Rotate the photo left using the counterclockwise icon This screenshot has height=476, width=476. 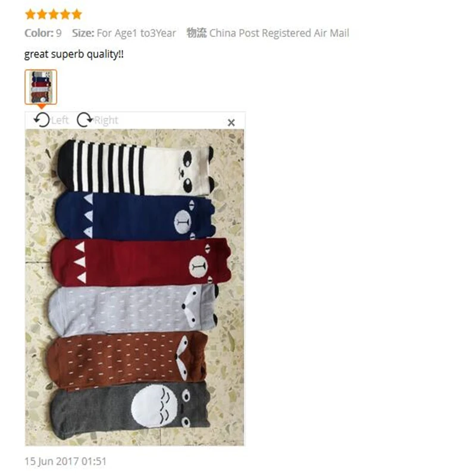click(x=42, y=120)
